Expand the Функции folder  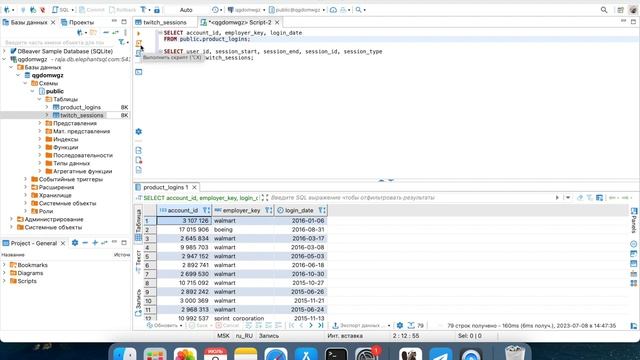[40, 147]
